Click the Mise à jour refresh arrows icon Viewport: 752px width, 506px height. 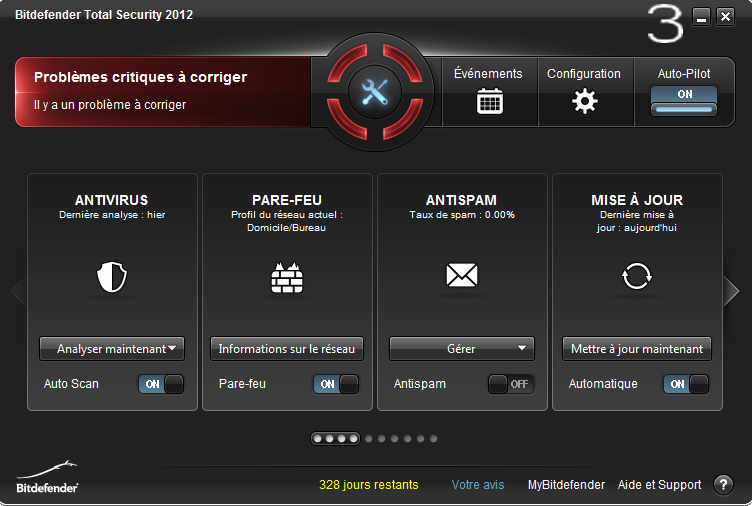[x=637, y=276]
